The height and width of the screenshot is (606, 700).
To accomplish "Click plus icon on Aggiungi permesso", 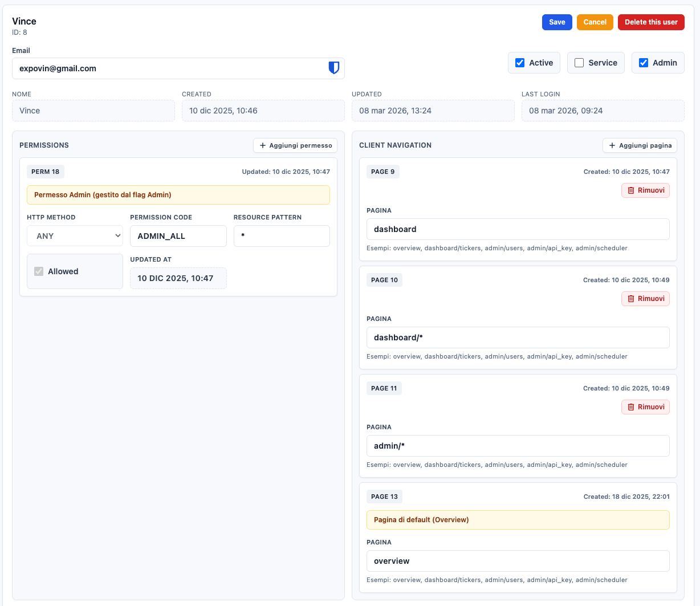I will 263,145.
